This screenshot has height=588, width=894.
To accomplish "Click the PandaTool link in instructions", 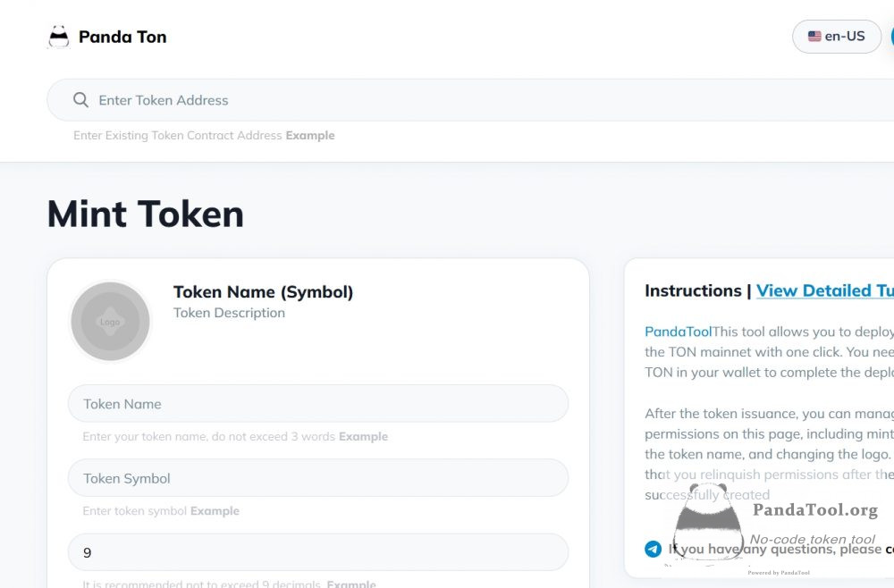I will 678,332.
